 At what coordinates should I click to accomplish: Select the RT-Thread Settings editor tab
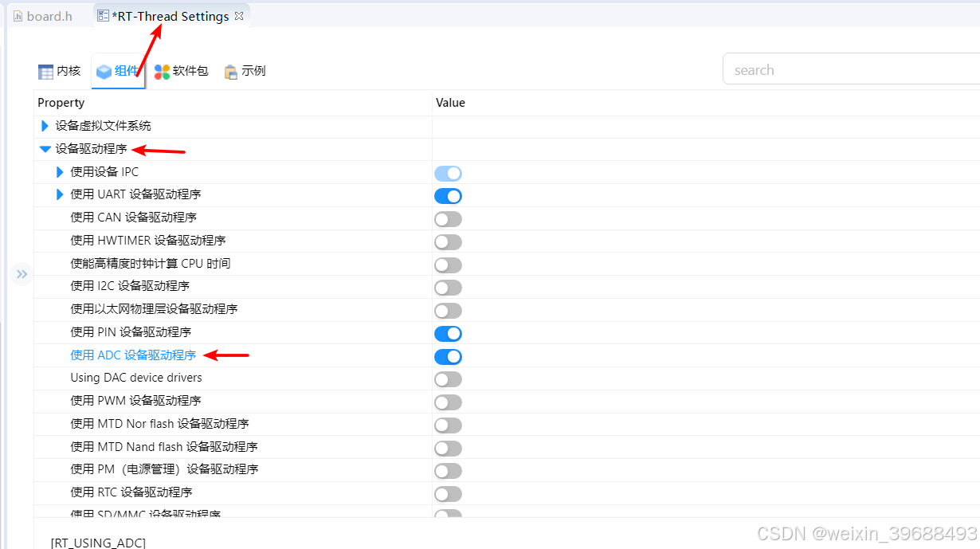[172, 16]
